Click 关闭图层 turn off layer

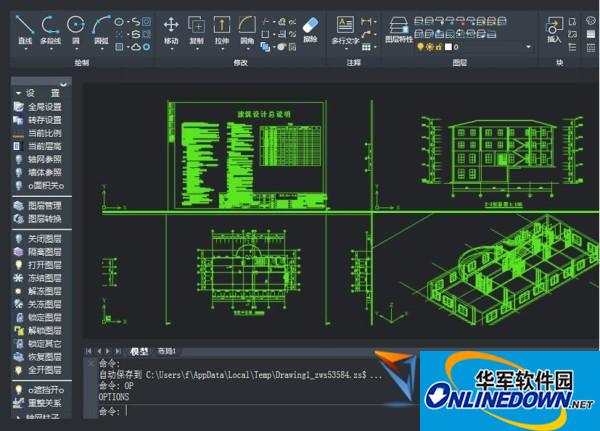tap(38, 239)
